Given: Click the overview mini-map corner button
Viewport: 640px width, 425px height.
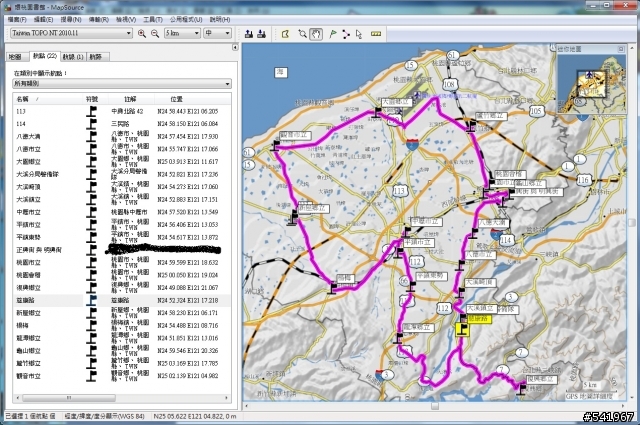Looking at the screenshot, I should pos(621,49).
